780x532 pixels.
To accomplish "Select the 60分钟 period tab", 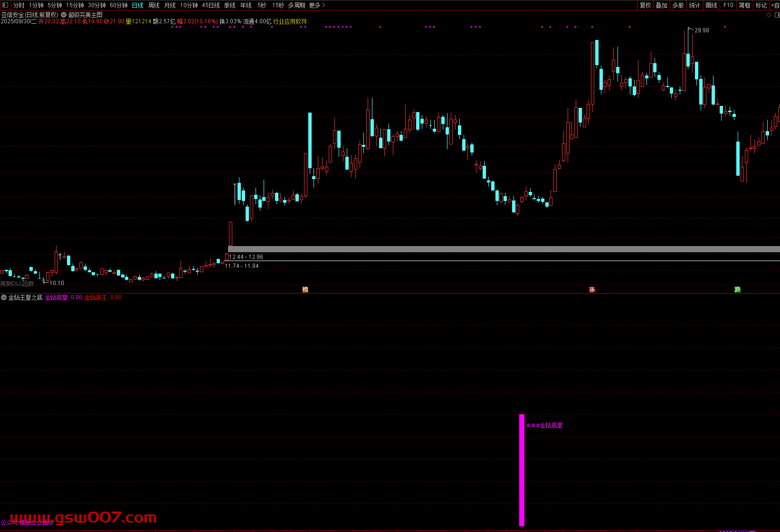I will click(118, 5).
